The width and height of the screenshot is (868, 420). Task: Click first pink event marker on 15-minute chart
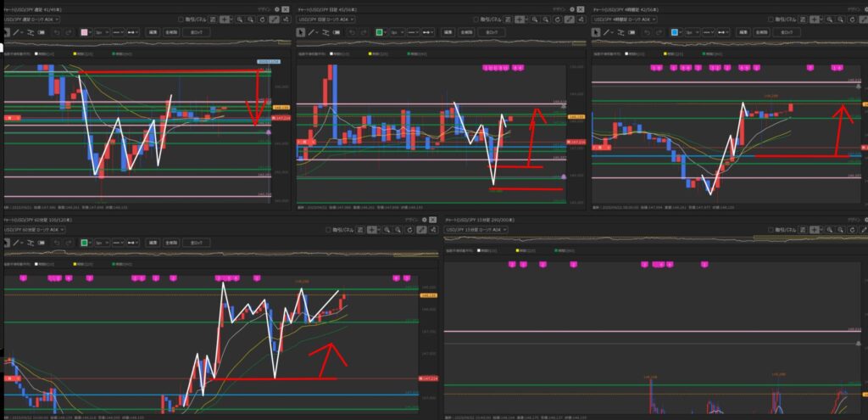[511, 266]
